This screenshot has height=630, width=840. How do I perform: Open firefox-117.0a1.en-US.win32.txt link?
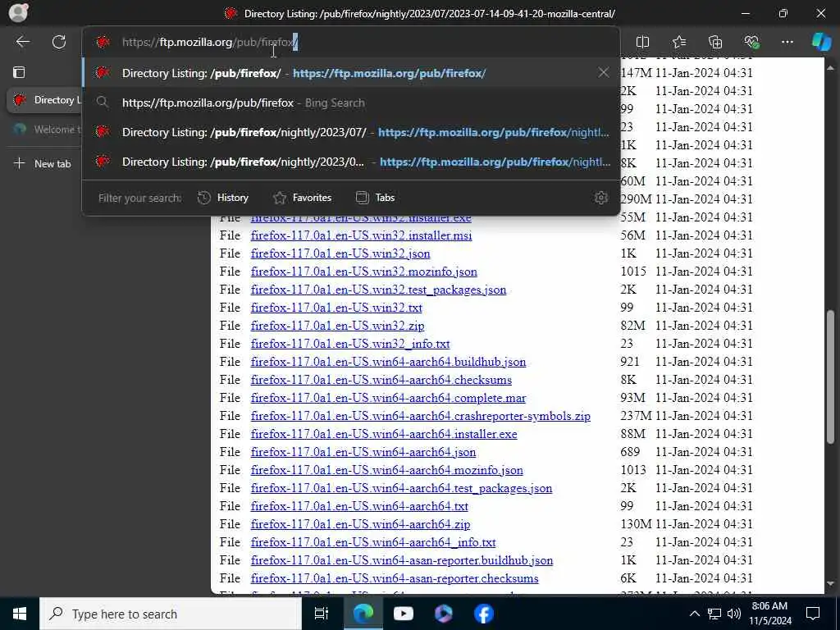coord(336,308)
